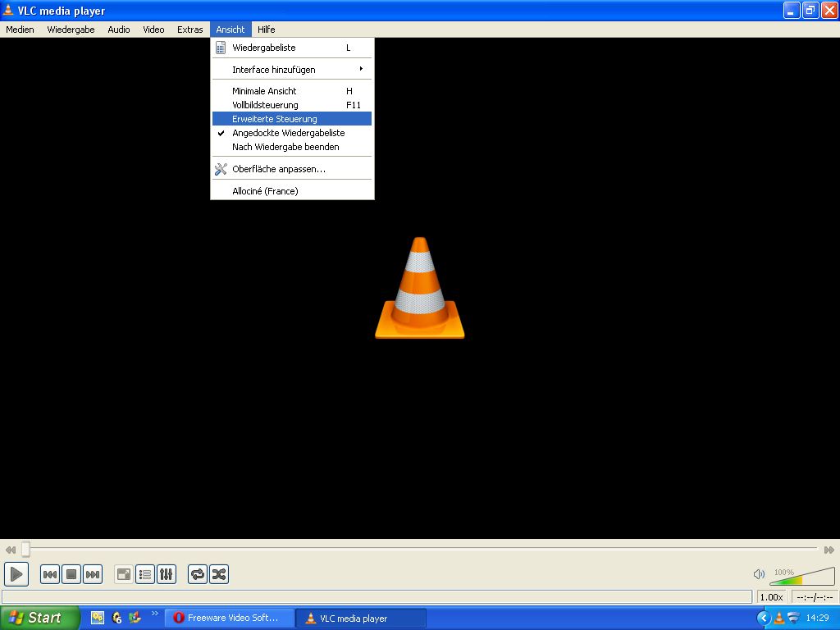Image resolution: width=840 pixels, height=630 pixels.
Task: Click VLC cone icon in system tray
Action: click(779, 618)
